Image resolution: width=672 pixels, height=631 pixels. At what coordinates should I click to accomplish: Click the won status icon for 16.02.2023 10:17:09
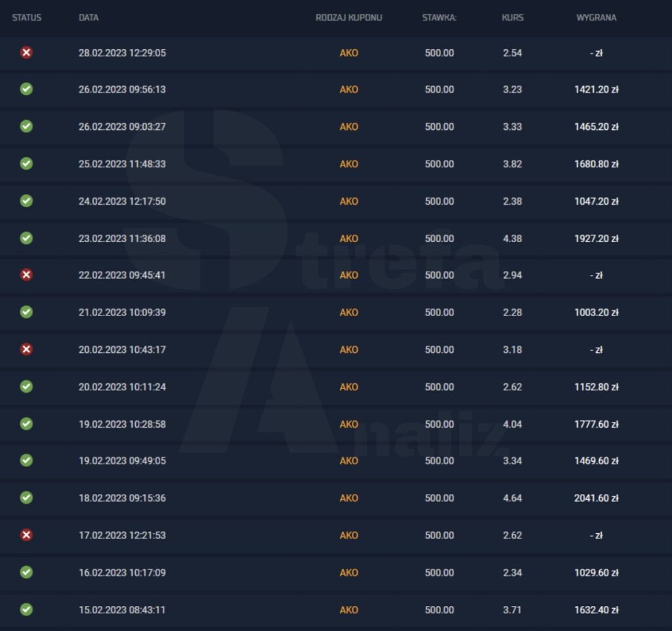pos(26,573)
